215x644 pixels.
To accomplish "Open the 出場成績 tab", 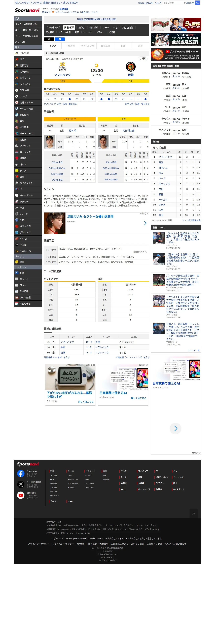I will [x=105, y=46].
